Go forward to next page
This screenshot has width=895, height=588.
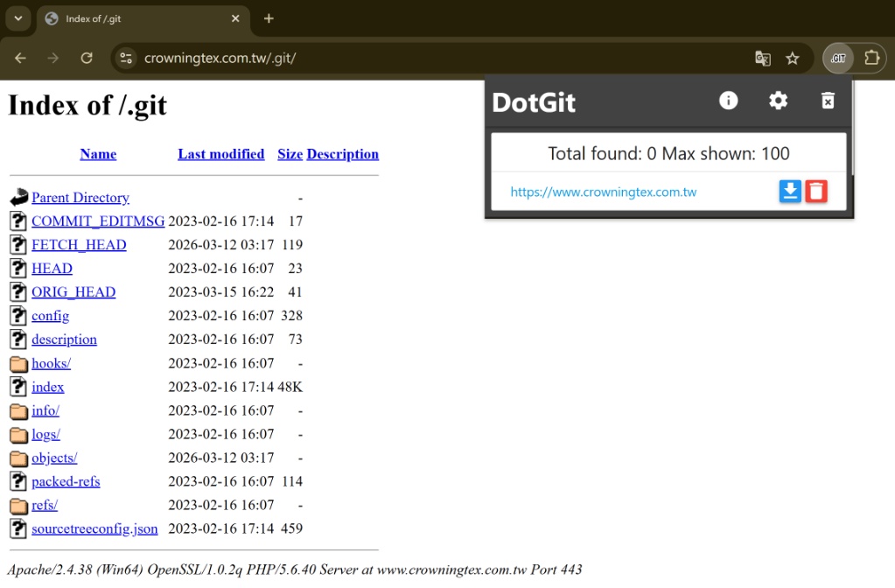53,59
